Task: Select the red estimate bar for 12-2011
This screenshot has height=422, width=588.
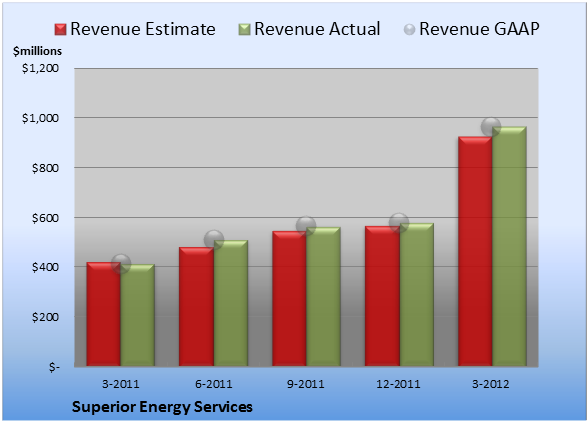Action: pyautogui.click(x=382, y=296)
